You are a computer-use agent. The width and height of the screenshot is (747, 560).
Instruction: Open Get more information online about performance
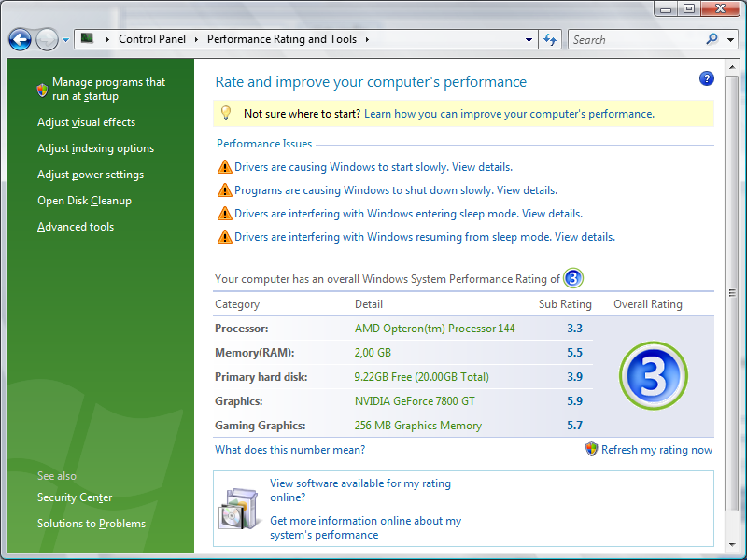coord(365,528)
